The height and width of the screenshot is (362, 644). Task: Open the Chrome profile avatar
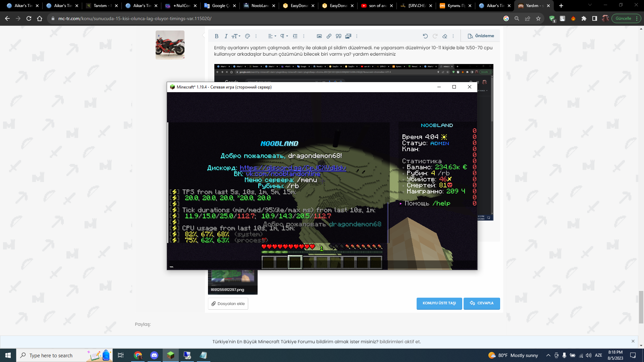605,18
